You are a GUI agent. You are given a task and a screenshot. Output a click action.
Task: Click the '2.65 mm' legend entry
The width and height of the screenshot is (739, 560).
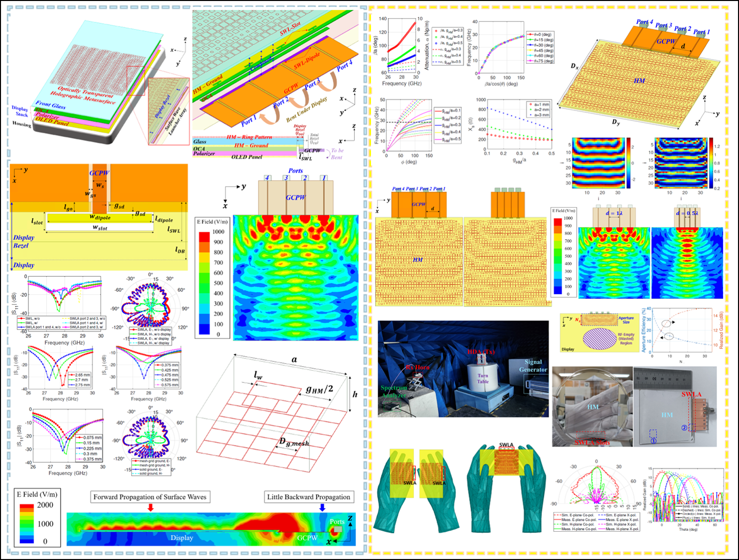80,375
